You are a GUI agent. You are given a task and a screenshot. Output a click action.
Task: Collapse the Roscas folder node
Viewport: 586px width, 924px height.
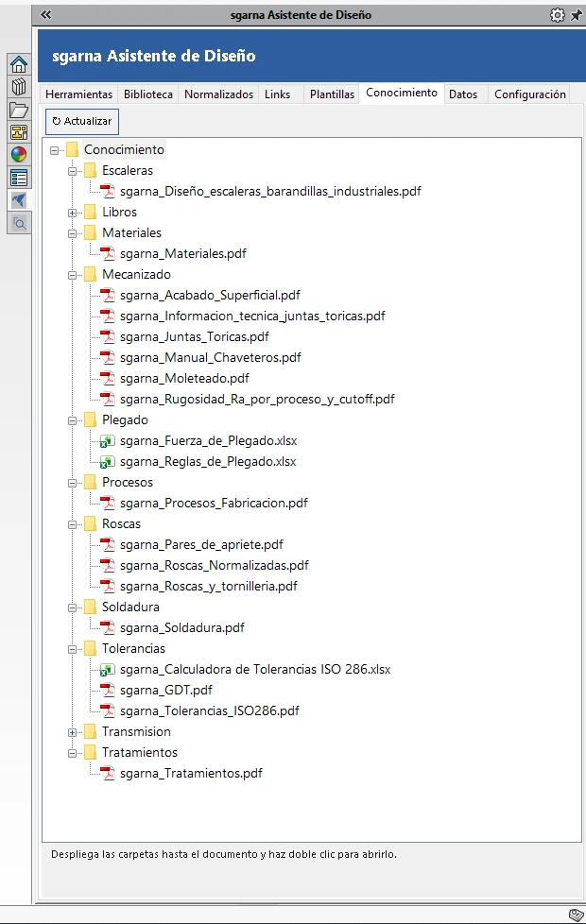click(72, 524)
